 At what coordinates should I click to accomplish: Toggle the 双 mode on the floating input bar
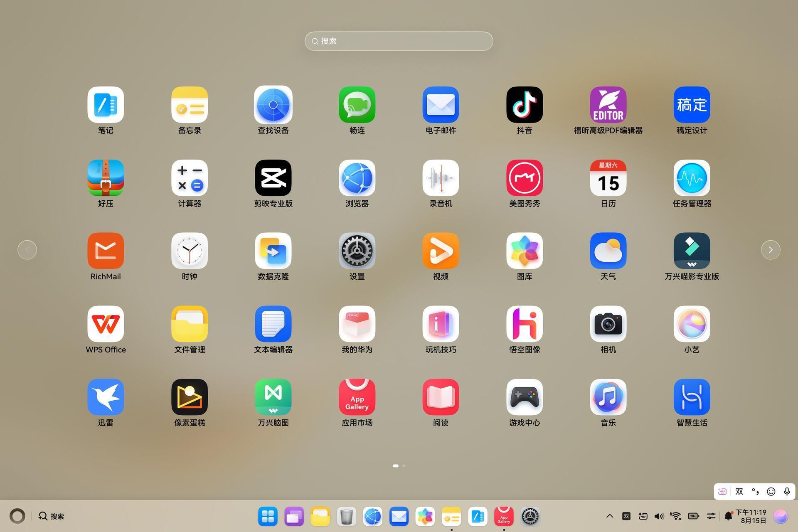click(x=739, y=492)
